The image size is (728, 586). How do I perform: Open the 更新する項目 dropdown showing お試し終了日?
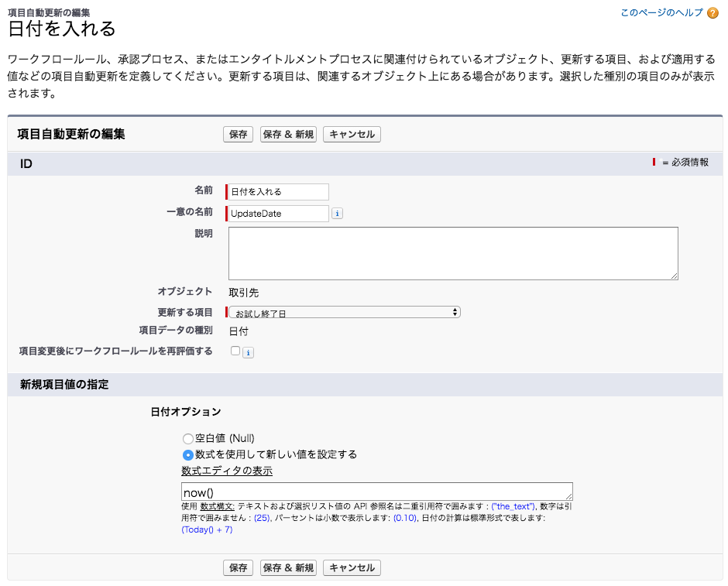pos(345,312)
